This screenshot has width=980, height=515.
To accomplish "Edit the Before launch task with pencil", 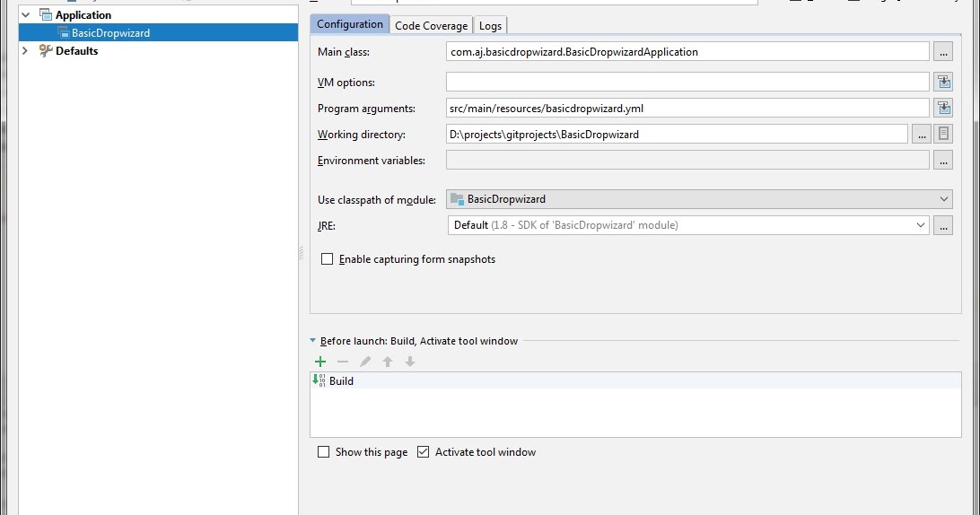I will [365, 362].
